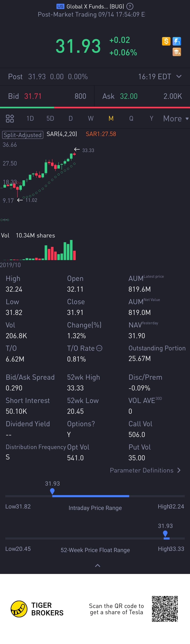Tap the Intraday Price Range marker
This screenshot has width=190, height=644.
point(52,491)
